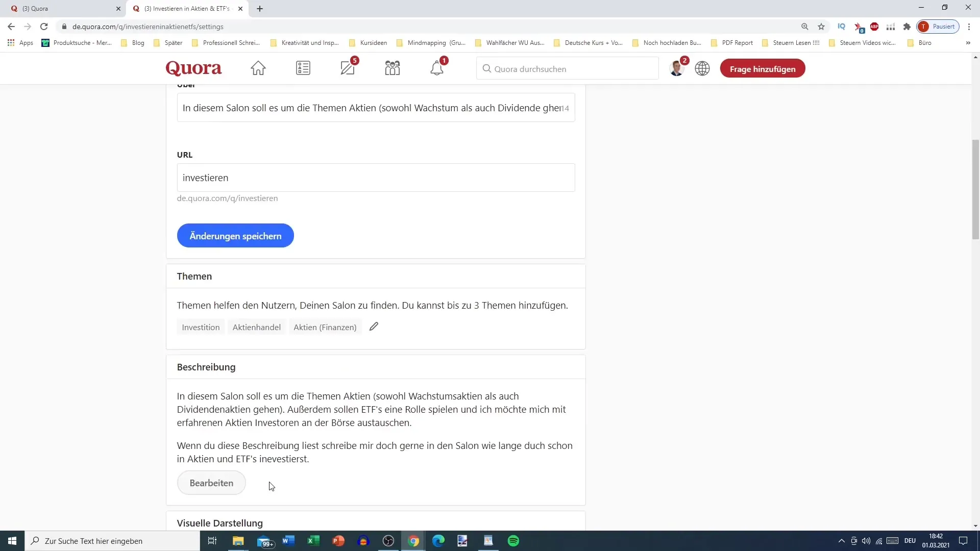
Task: Click 'Änderungen speichern' save button
Action: (236, 236)
